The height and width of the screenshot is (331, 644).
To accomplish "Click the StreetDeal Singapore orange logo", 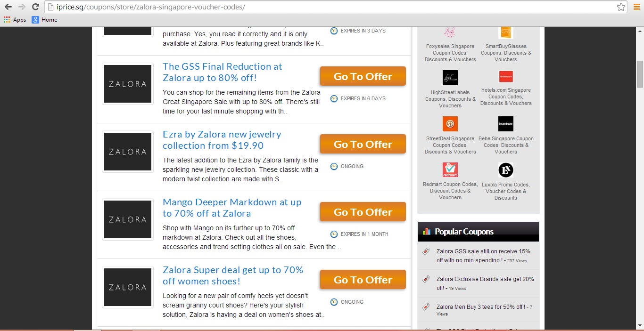I will [x=450, y=124].
